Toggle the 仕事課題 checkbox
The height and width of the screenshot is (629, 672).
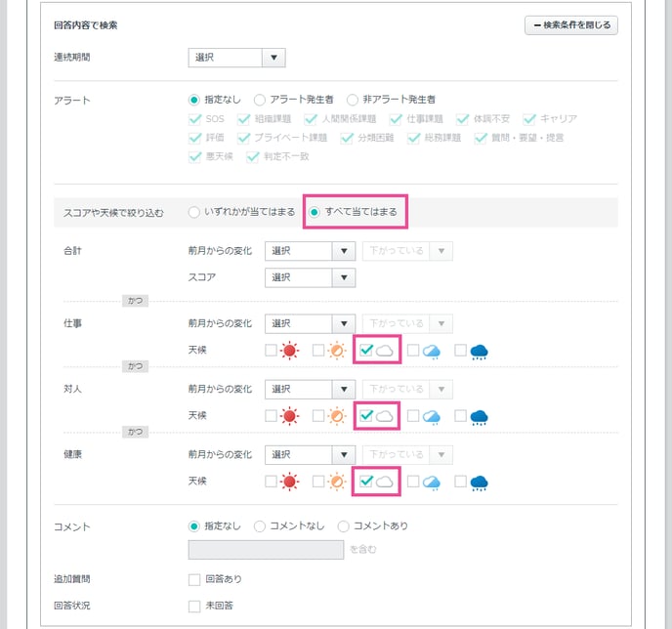396,119
